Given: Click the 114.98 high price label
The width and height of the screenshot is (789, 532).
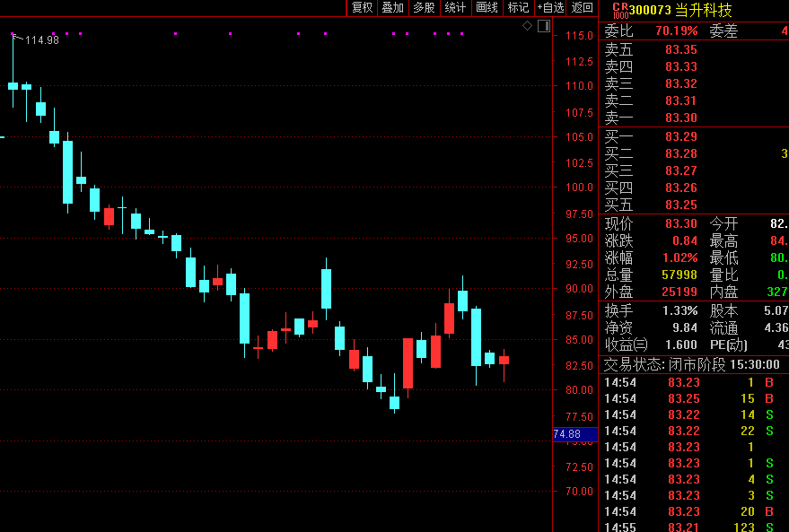Looking at the screenshot, I should coord(41,40).
